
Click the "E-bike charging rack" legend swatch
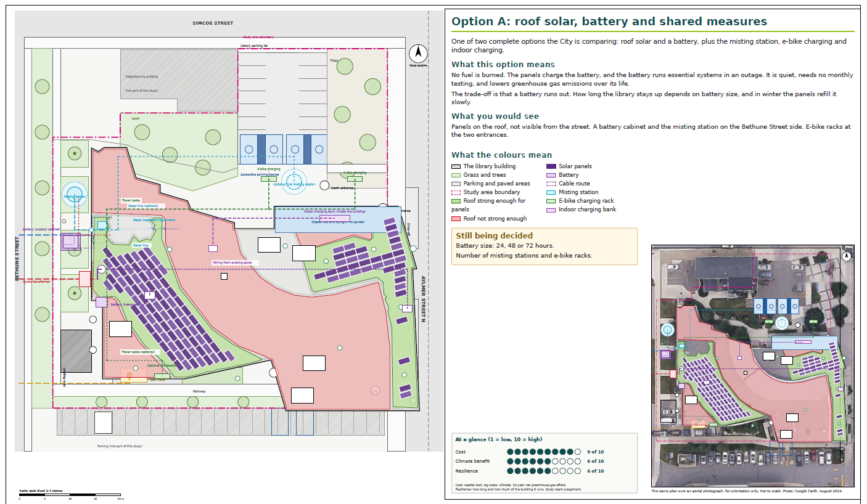click(552, 201)
